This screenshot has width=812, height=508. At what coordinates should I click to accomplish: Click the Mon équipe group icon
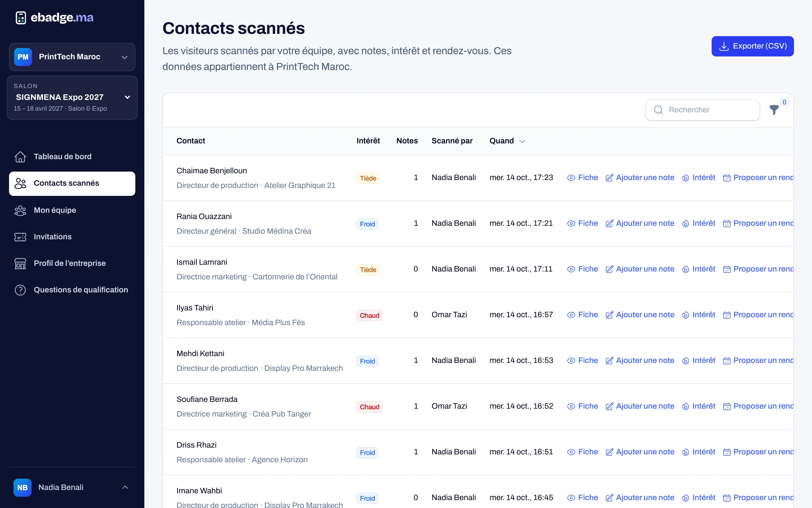click(20, 210)
